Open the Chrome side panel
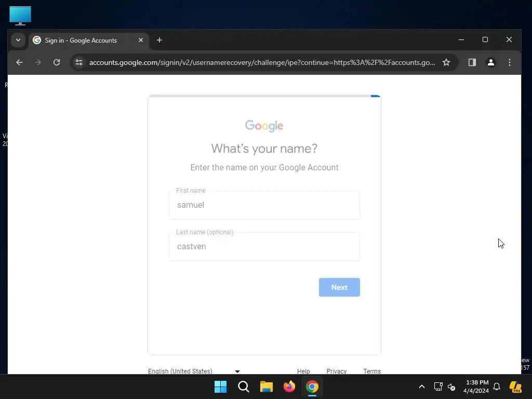 pos(472,62)
